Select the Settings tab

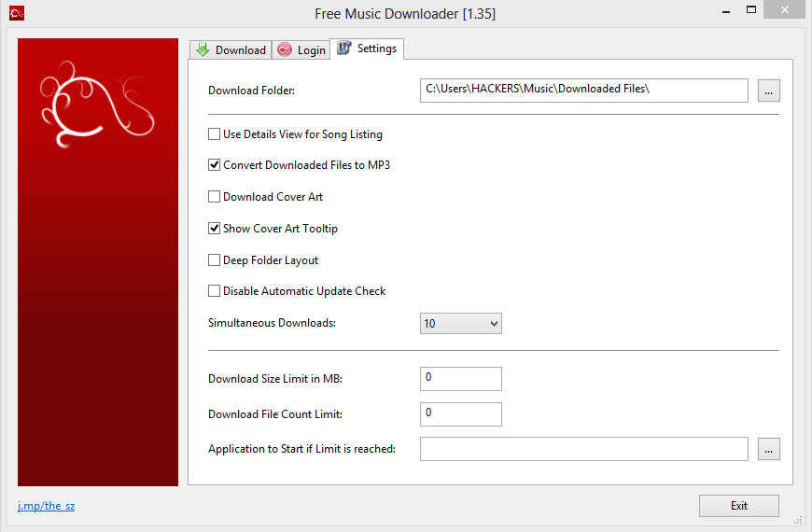pyautogui.click(x=367, y=49)
